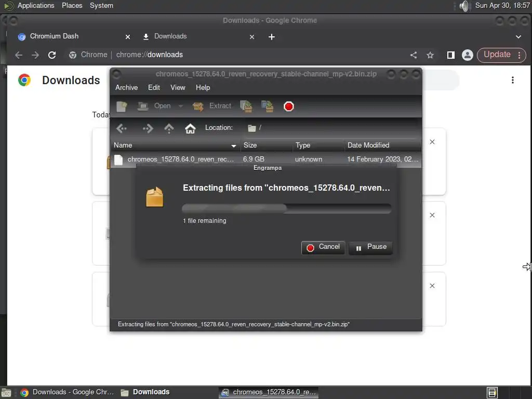Close the Chromium Dash tab
Viewport: 532px width, 399px height.
(128, 37)
